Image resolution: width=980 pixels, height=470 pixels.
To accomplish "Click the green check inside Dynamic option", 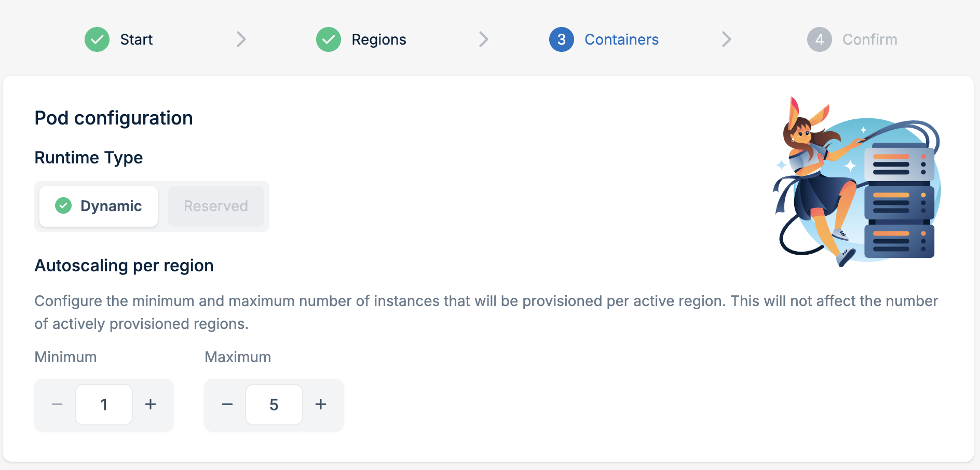I will coord(63,206).
